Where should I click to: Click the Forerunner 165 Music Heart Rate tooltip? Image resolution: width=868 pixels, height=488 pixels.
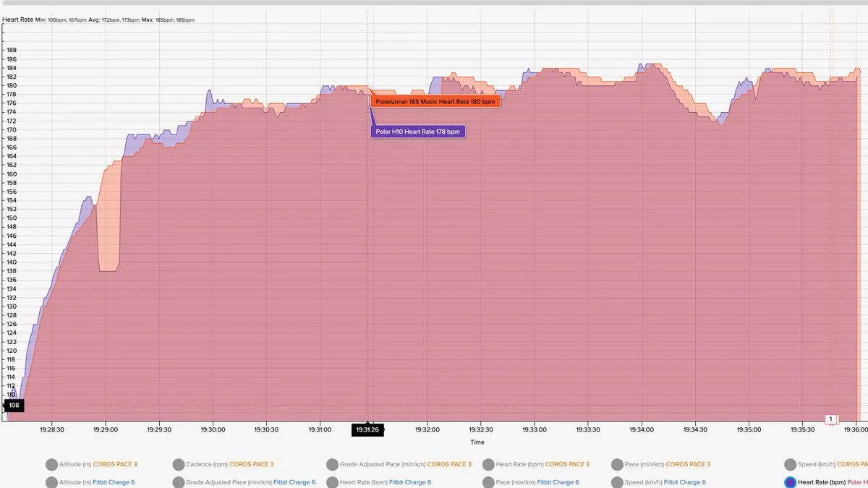(x=435, y=102)
